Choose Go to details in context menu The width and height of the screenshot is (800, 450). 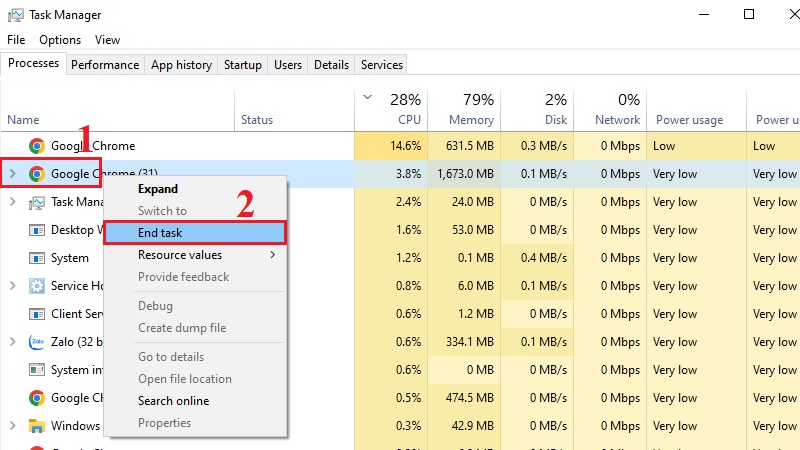point(195,357)
